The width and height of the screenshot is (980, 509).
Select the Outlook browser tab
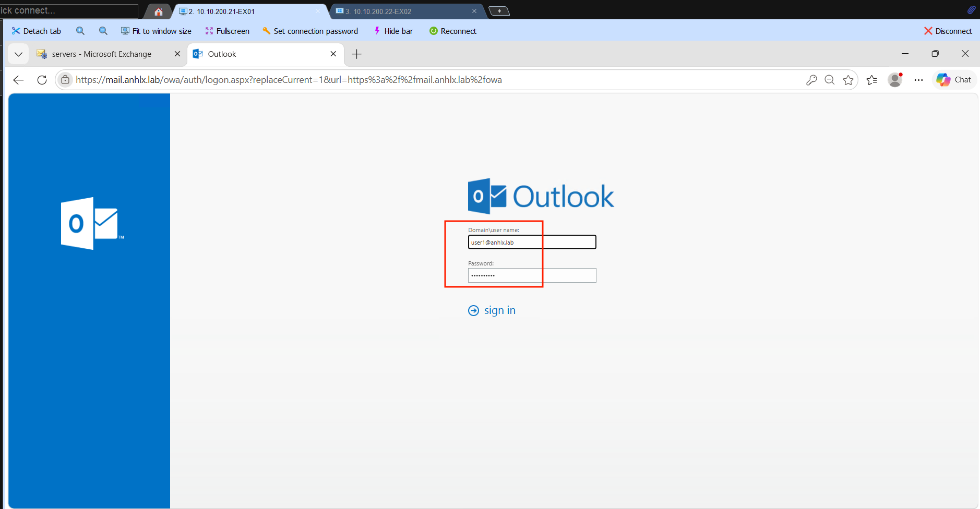click(266, 54)
